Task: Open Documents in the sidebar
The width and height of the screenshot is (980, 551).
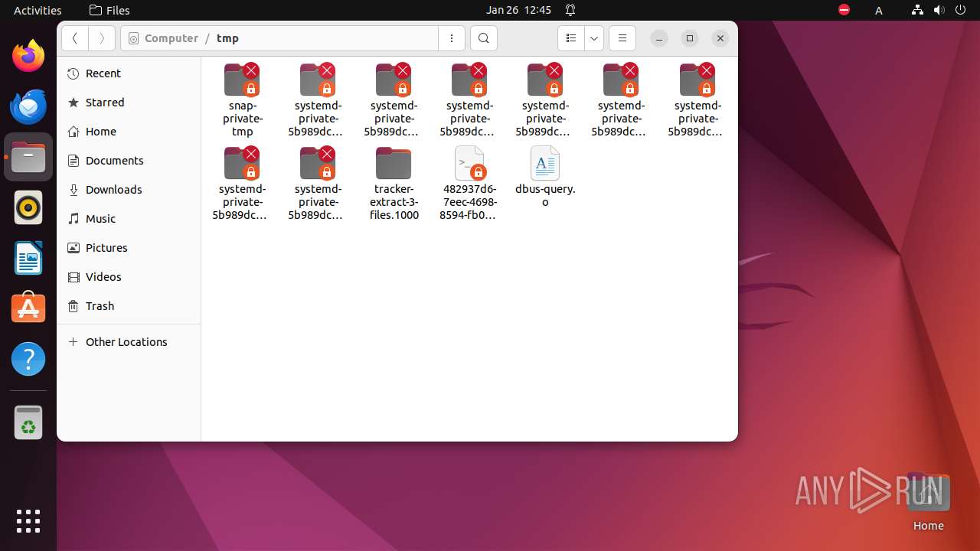Action: click(129, 161)
